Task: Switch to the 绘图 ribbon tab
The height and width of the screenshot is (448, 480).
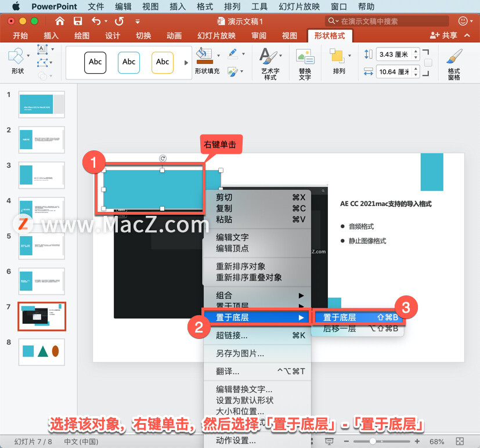Action: pos(82,36)
